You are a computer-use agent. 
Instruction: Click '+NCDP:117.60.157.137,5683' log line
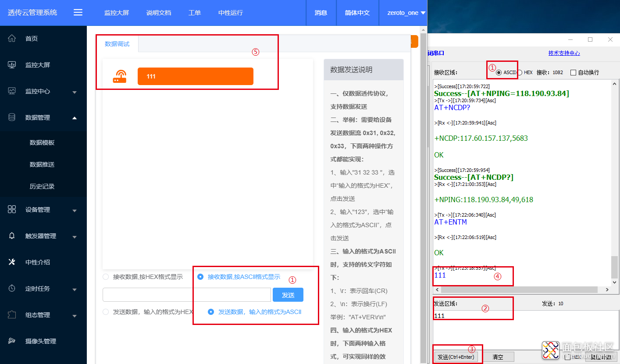click(481, 138)
